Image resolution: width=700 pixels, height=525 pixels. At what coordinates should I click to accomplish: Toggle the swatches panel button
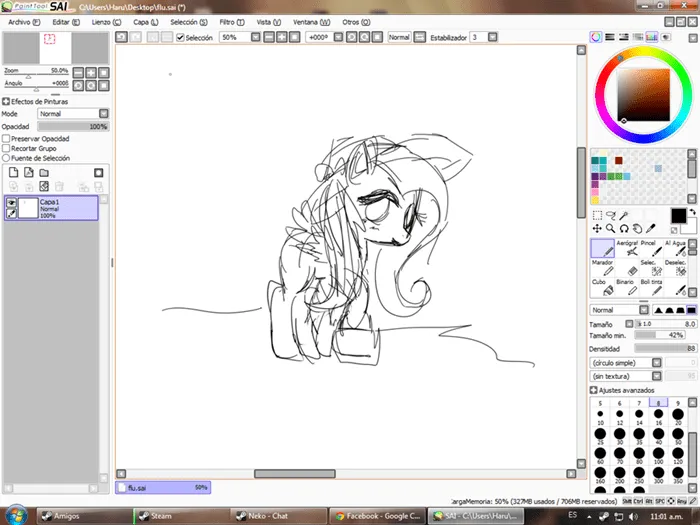[652, 37]
